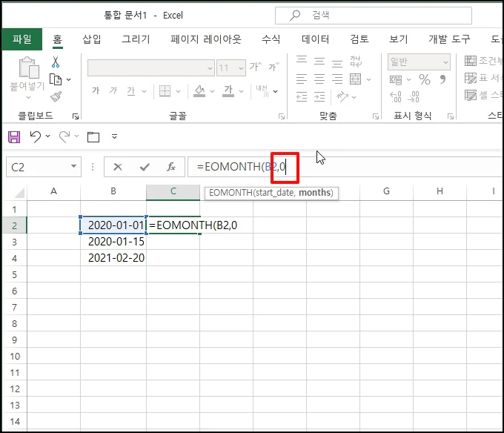This screenshot has height=433, width=504.
Task: Click the middle align icon
Action: click(319, 61)
